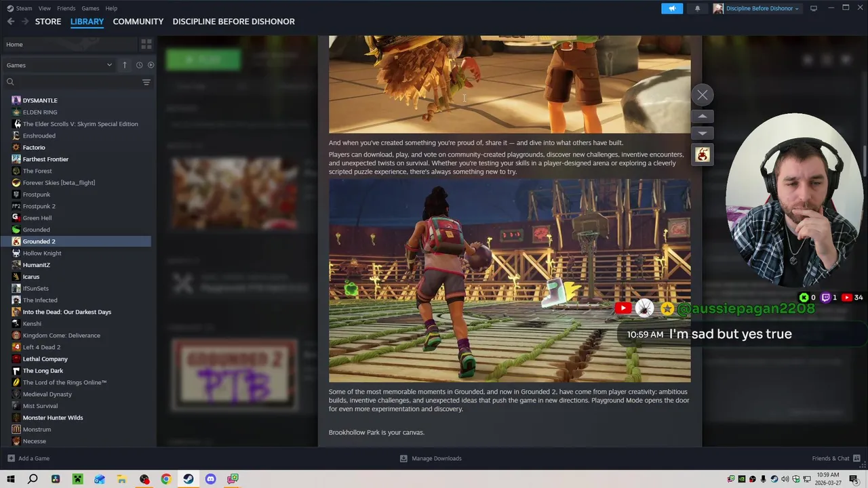
Task: Open Friends & Chat
Action: 836,459
